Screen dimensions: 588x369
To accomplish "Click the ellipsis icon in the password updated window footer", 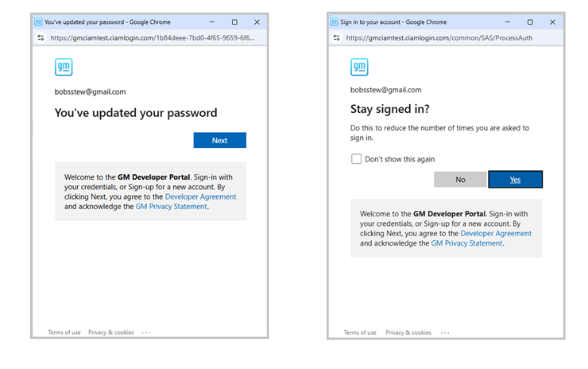I will (146, 332).
